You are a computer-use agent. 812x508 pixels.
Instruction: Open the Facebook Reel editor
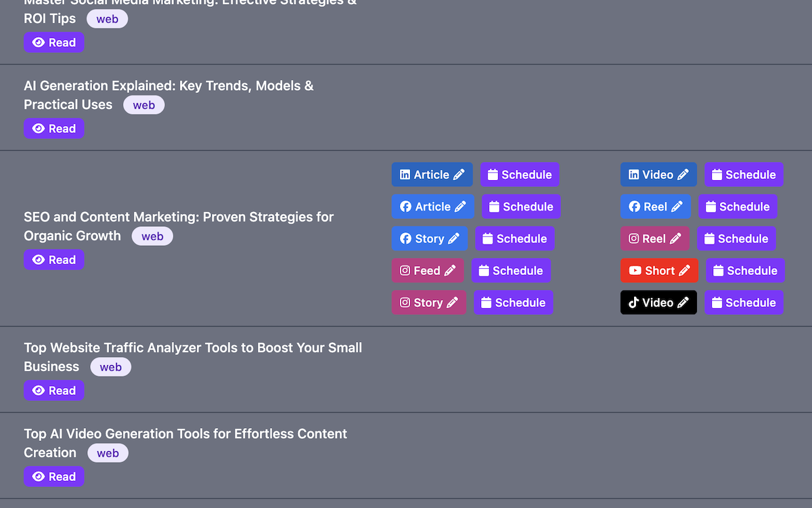[656, 207]
